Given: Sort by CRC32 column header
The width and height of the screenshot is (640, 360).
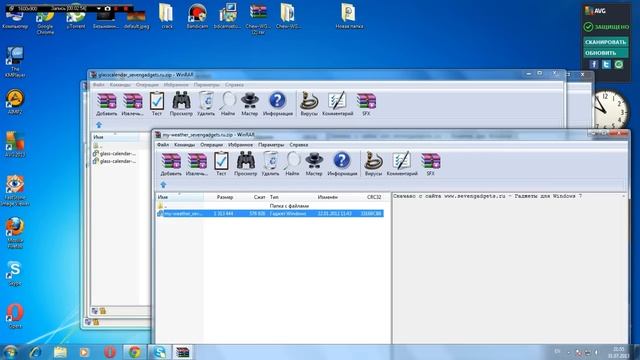Looking at the screenshot, I should [374, 197].
